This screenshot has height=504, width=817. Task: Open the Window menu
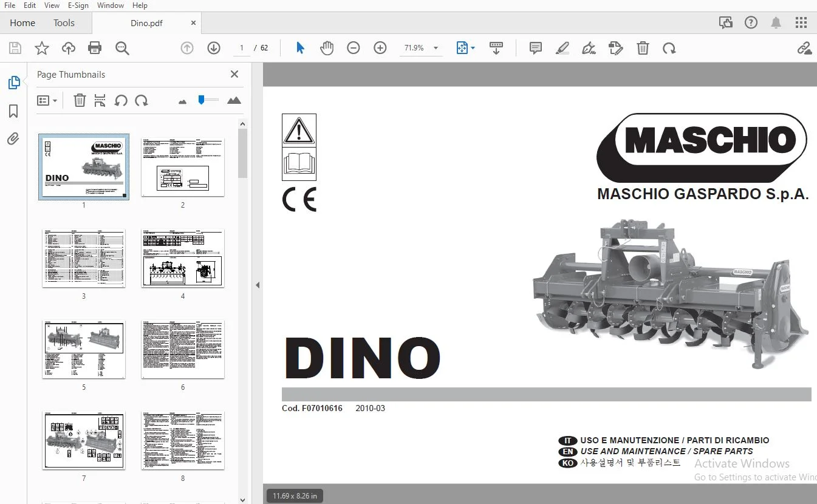point(110,5)
